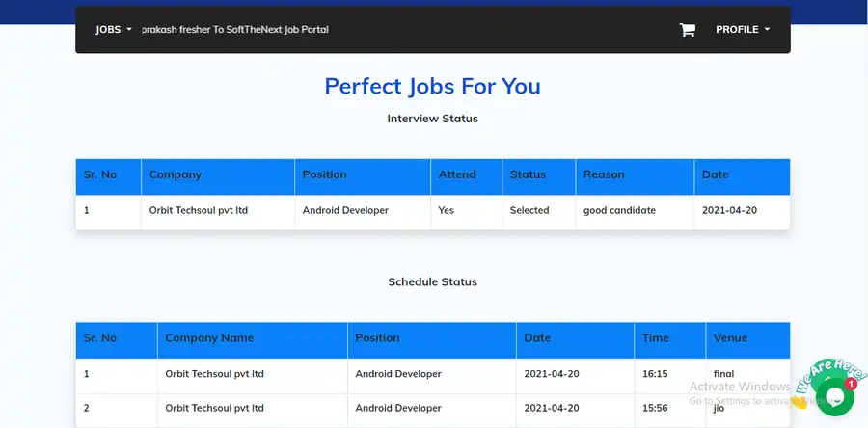Select the 16:15 time cell
This screenshot has height=428, width=868.
click(x=655, y=374)
